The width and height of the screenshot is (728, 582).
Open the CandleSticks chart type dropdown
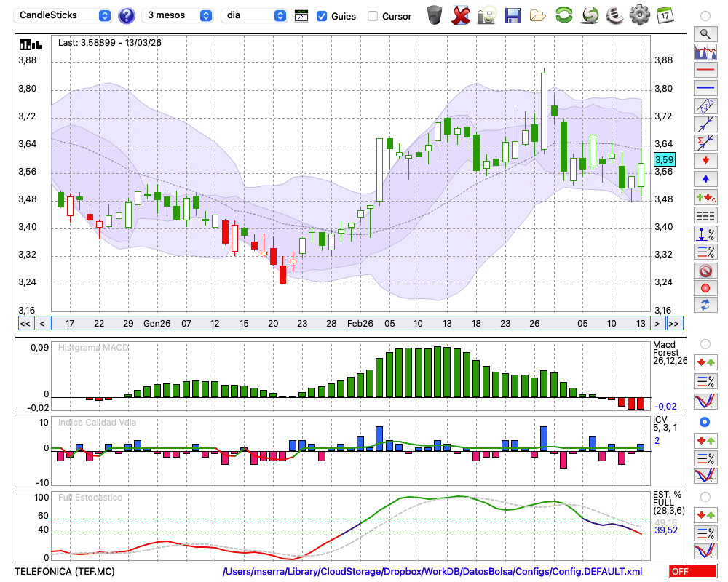pos(64,15)
